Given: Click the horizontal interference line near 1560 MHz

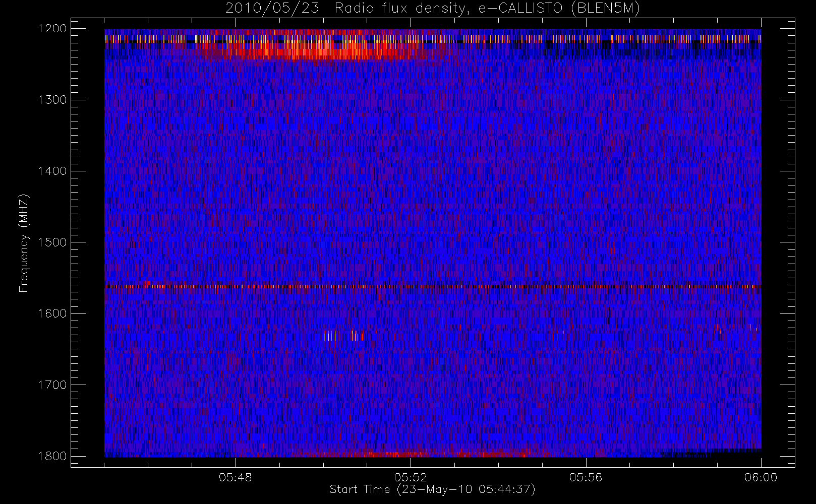Looking at the screenshot, I should click(433, 286).
